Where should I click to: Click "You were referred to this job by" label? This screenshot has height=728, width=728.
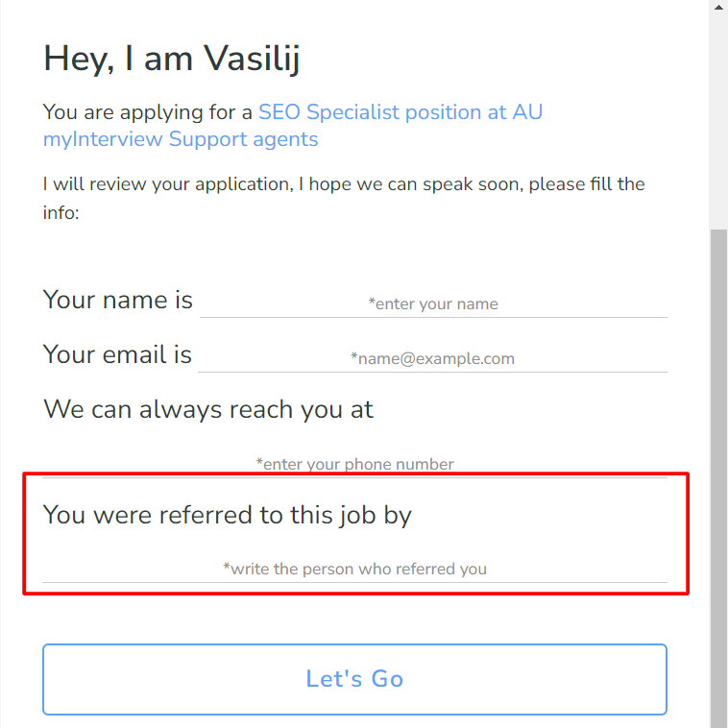[x=227, y=515]
